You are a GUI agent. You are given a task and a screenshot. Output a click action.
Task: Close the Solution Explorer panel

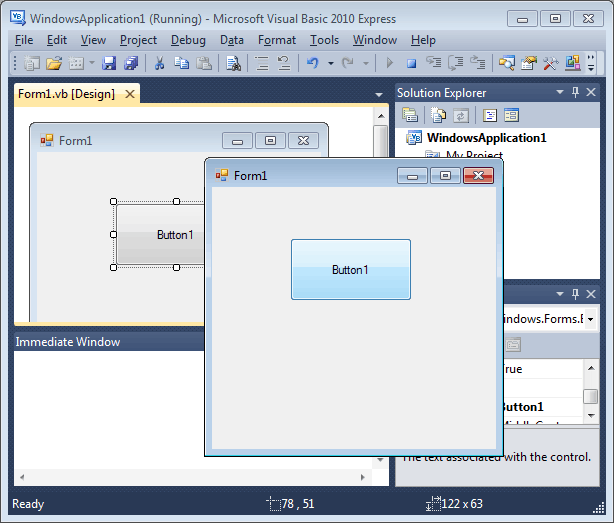coord(591,92)
